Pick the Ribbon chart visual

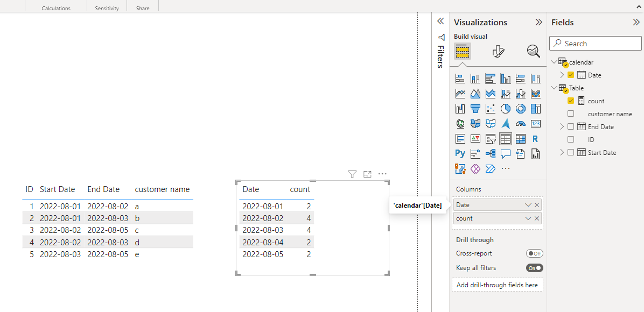[x=536, y=94]
